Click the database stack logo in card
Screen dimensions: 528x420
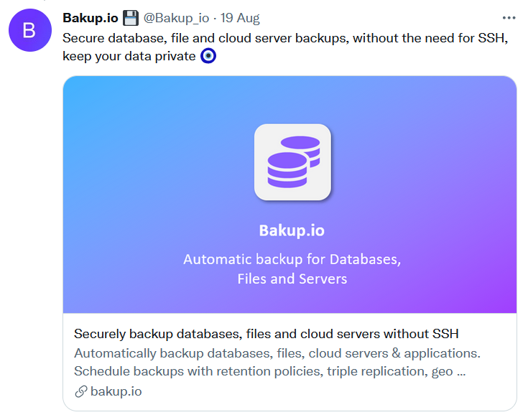(x=292, y=162)
